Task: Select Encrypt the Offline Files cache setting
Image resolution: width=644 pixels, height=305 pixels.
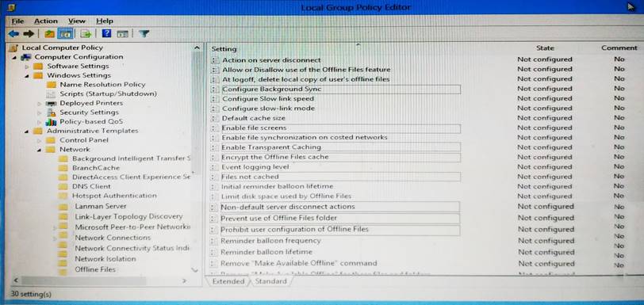Action: (x=274, y=157)
